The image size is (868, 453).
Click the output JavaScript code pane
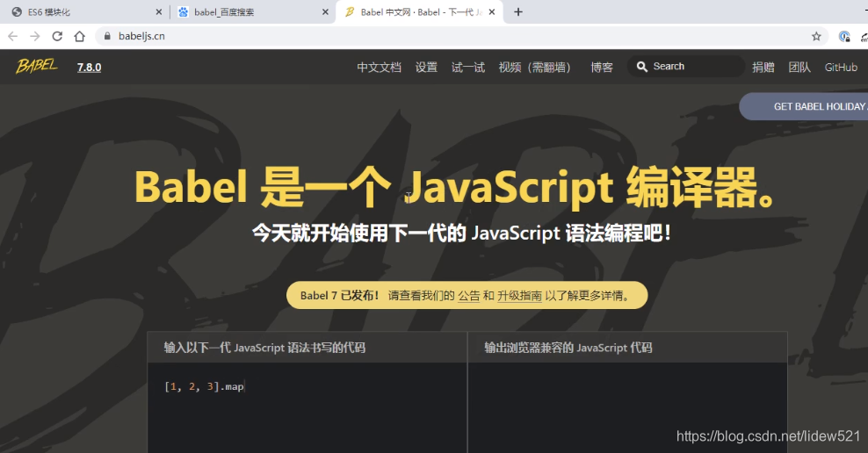pyautogui.click(x=628, y=407)
